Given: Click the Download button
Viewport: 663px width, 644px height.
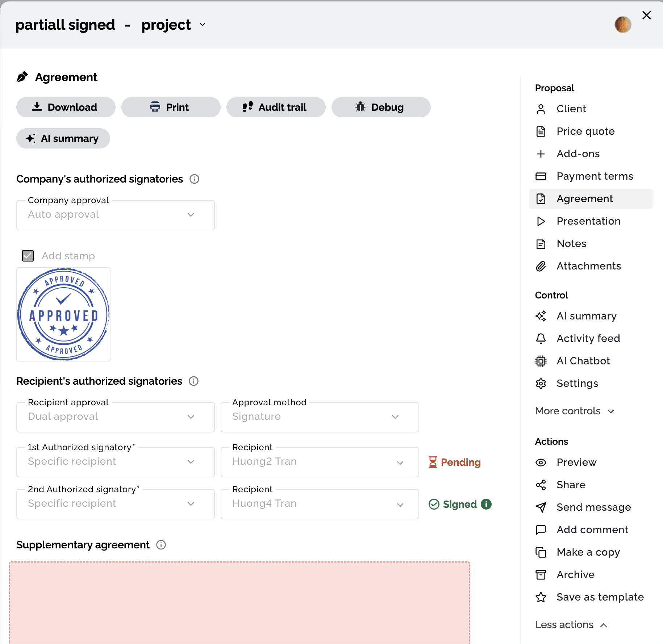Looking at the screenshot, I should 66,107.
